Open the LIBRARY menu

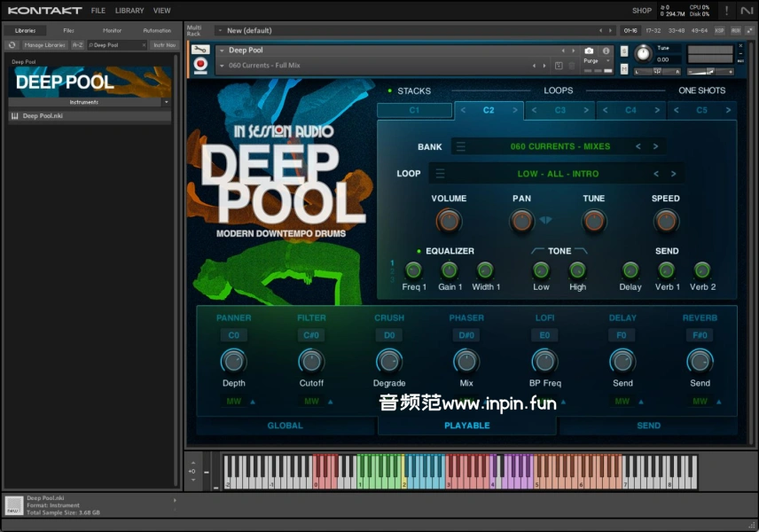129,11
